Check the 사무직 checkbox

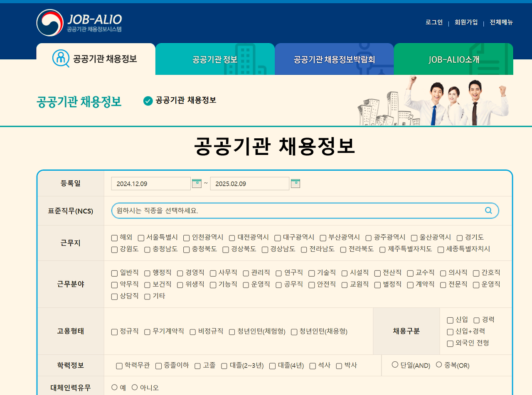(213, 273)
